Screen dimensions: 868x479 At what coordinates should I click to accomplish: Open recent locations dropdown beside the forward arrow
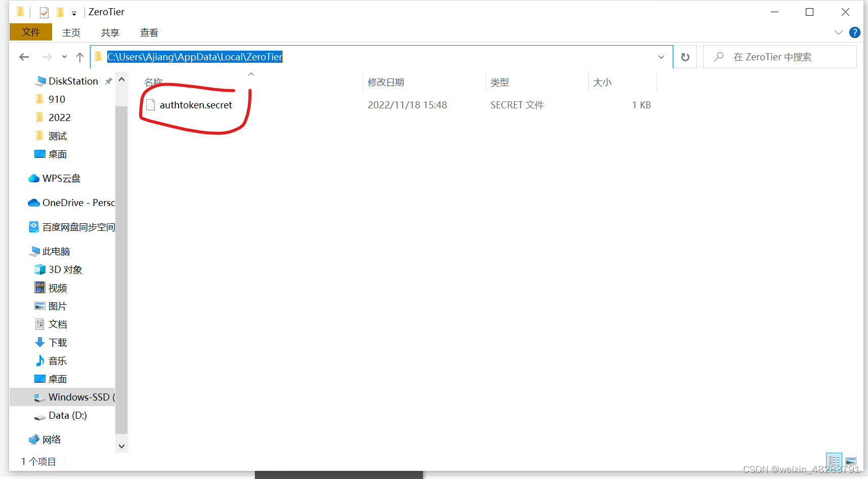64,57
